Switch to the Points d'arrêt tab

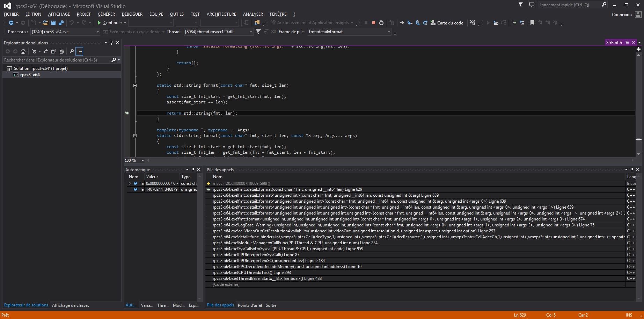pos(250,305)
